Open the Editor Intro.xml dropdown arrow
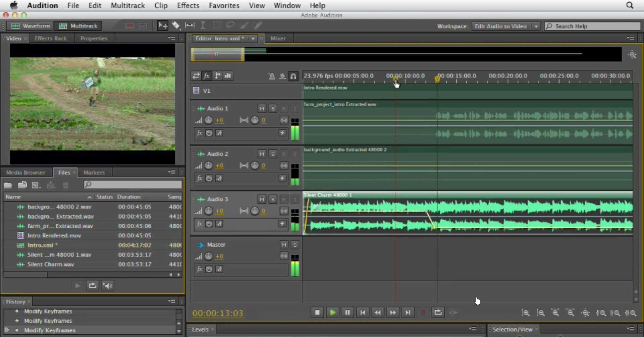The height and width of the screenshot is (337, 644). pyautogui.click(x=253, y=39)
